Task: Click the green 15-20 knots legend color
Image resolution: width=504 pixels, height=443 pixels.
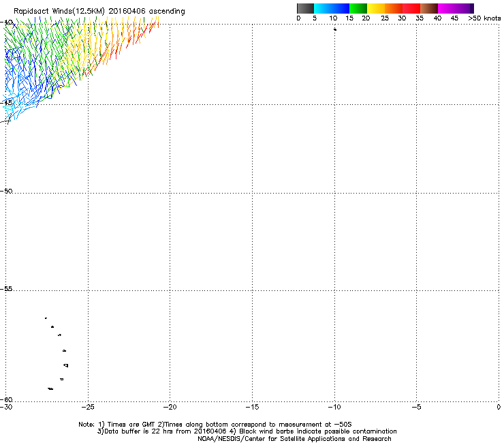Action: [358, 8]
